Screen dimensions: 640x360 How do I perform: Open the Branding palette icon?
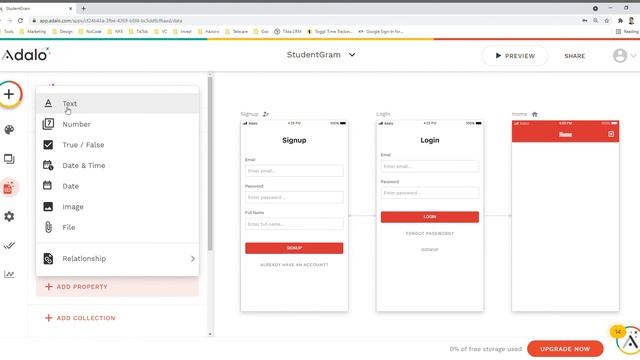click(9, 130)
